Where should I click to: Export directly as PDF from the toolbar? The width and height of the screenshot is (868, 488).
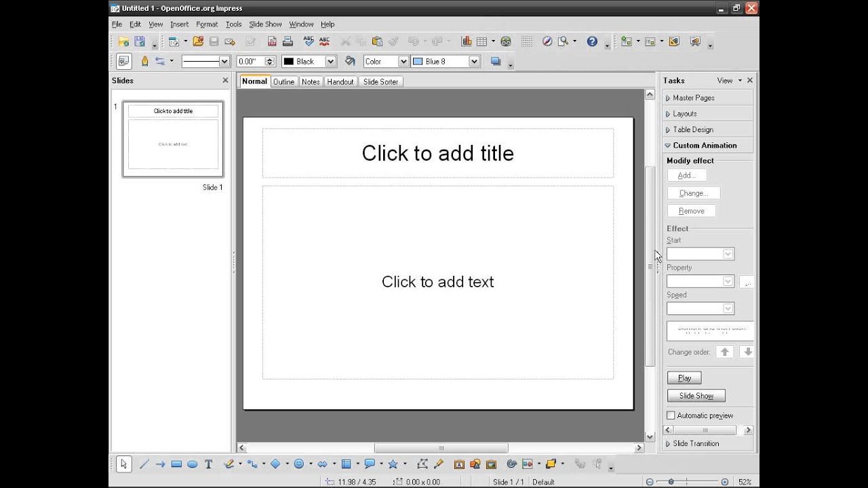[x=272, y=41]
